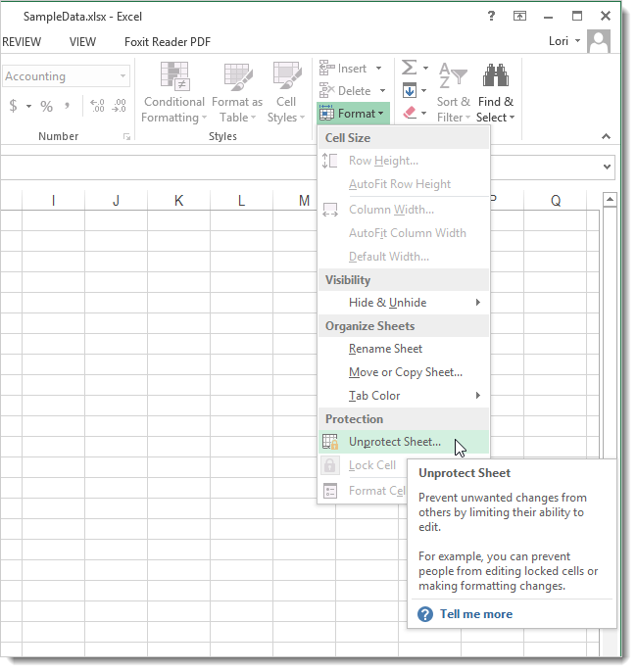Open Find & Select binoculars

click(x=496, y=93)
